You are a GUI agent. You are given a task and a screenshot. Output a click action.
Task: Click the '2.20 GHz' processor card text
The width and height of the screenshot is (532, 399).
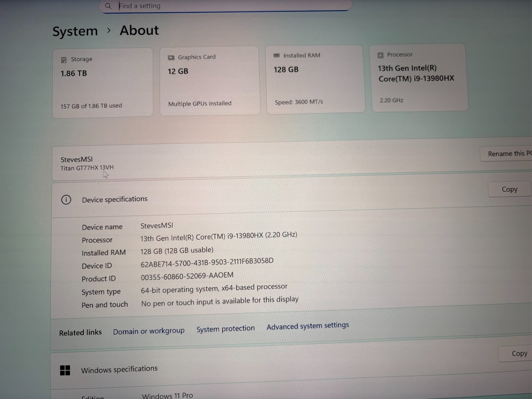(x=391, y=100)
